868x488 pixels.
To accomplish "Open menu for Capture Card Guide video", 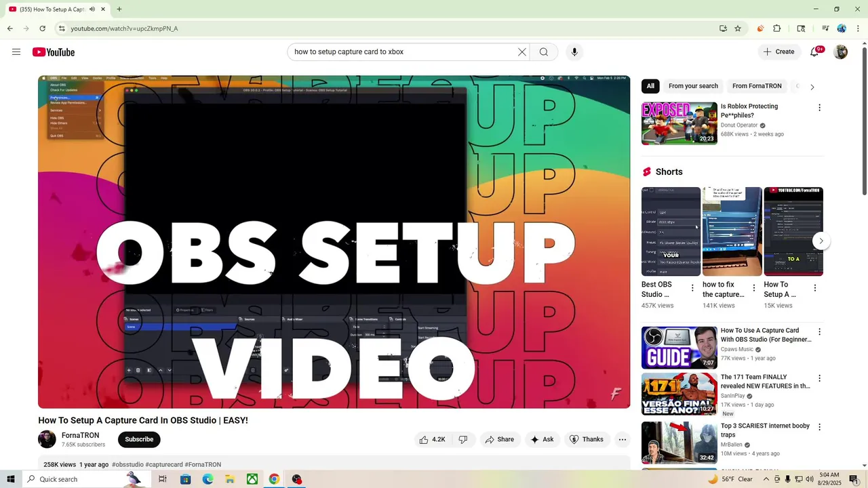I will 819,332.
